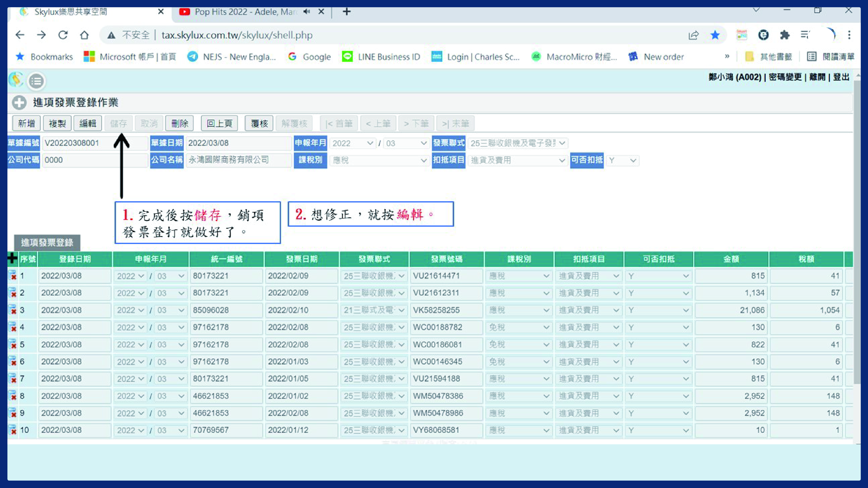Click the 密碼變更 link
Screen dimensions: 868x488
tap(785, 77)
